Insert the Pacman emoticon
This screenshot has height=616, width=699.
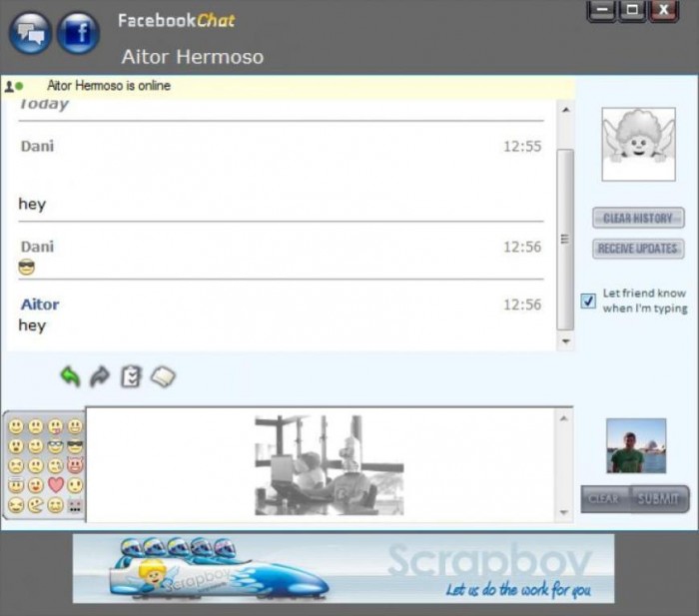[36, 505]
